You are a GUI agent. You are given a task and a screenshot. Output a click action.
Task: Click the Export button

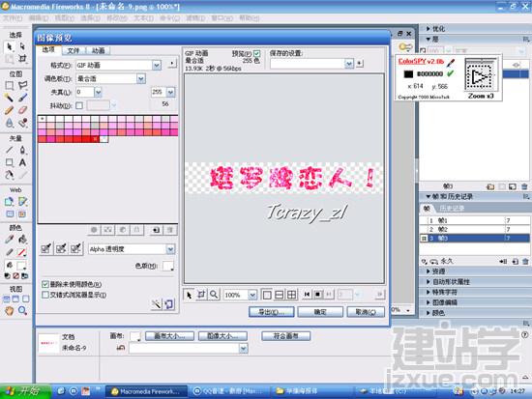pyautogui.click(x=272, y=312)
